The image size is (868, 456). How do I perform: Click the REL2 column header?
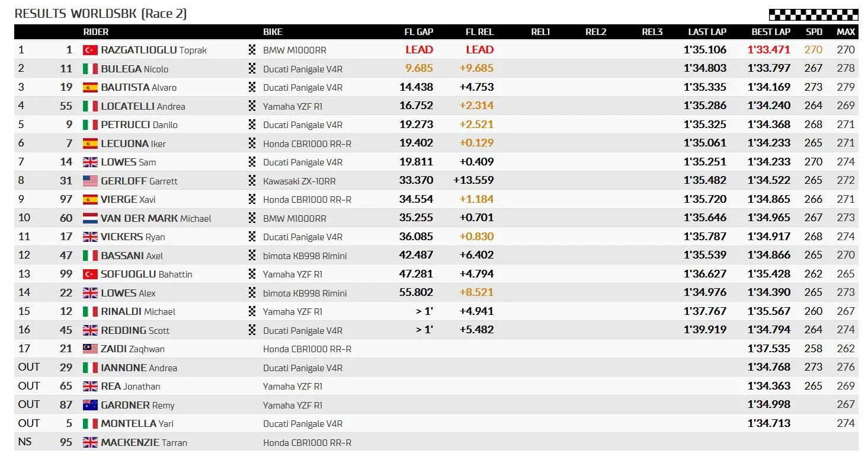point(596,32)
